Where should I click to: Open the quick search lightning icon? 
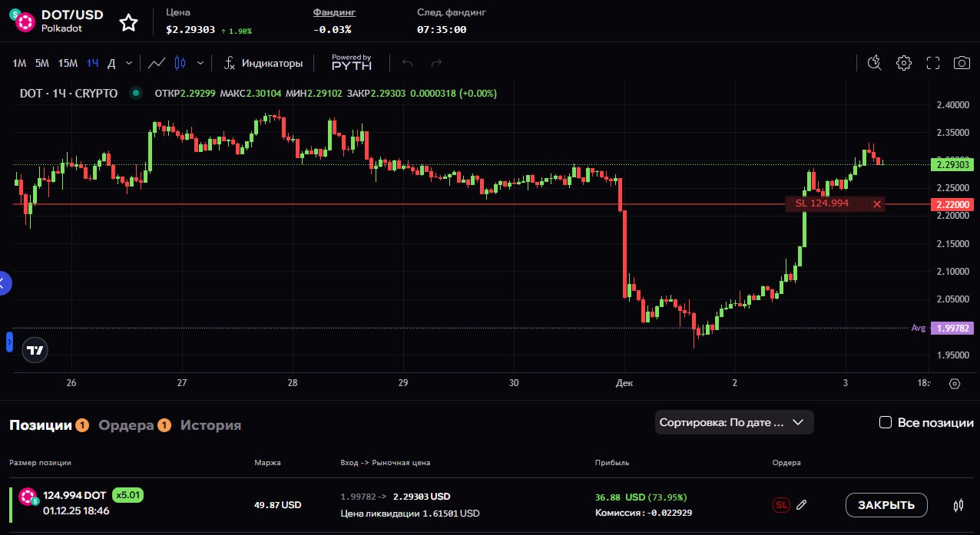(x=874, y=63)
